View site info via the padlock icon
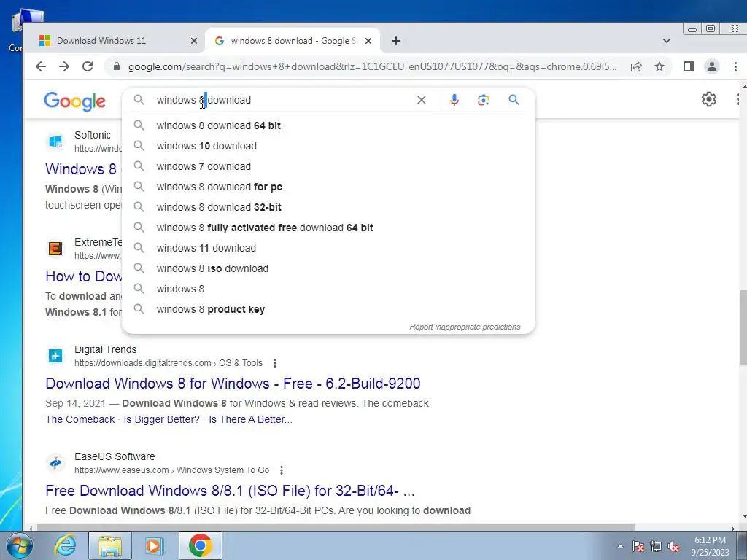The width and height of the screenshot is (747, 560). click(x=117, y=66)
